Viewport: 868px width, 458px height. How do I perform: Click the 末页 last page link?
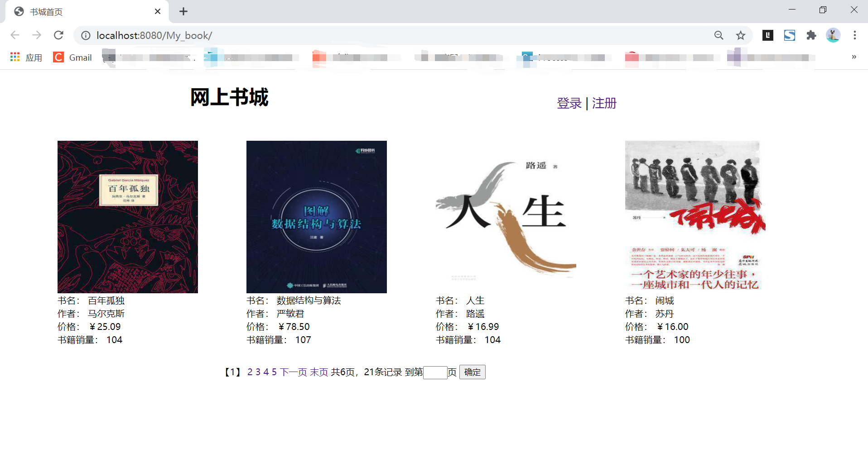[x=319, y=372]
